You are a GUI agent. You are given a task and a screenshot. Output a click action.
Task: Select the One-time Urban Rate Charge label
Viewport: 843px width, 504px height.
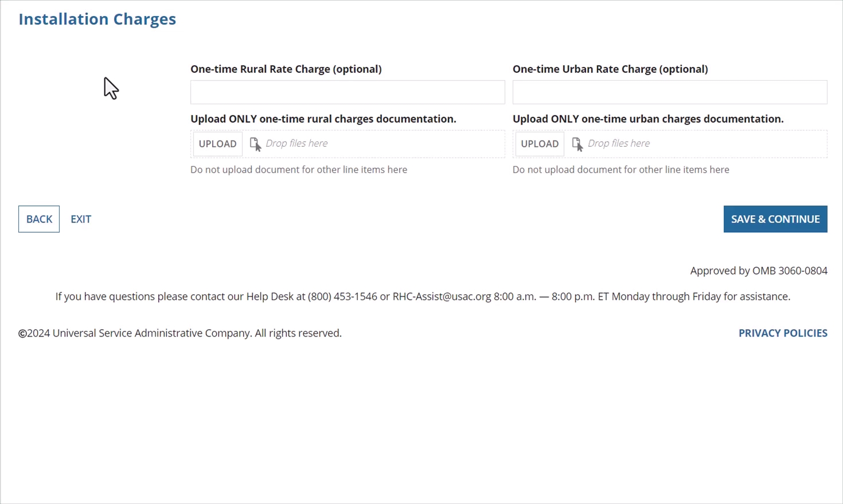[610, 69]
